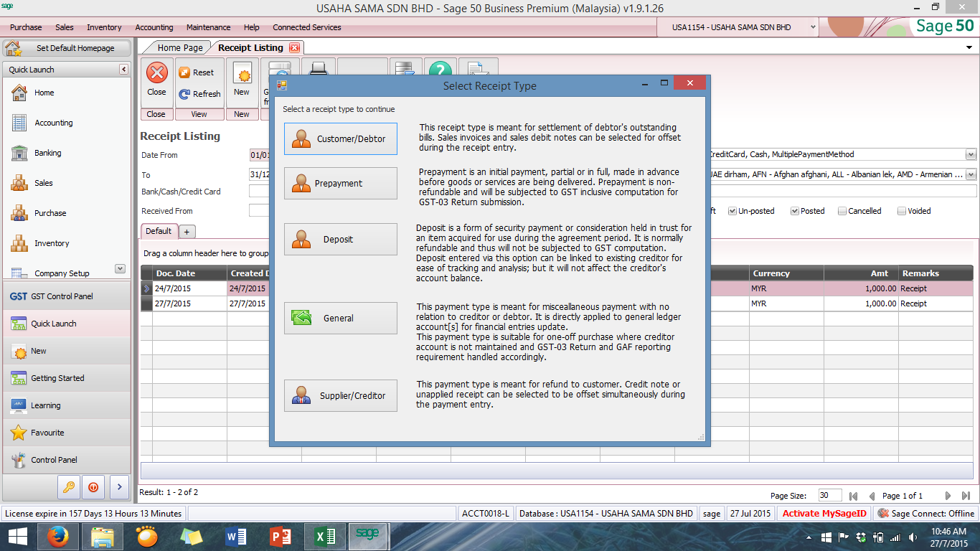
Task: Click the Amt column header
Action: 861,273
